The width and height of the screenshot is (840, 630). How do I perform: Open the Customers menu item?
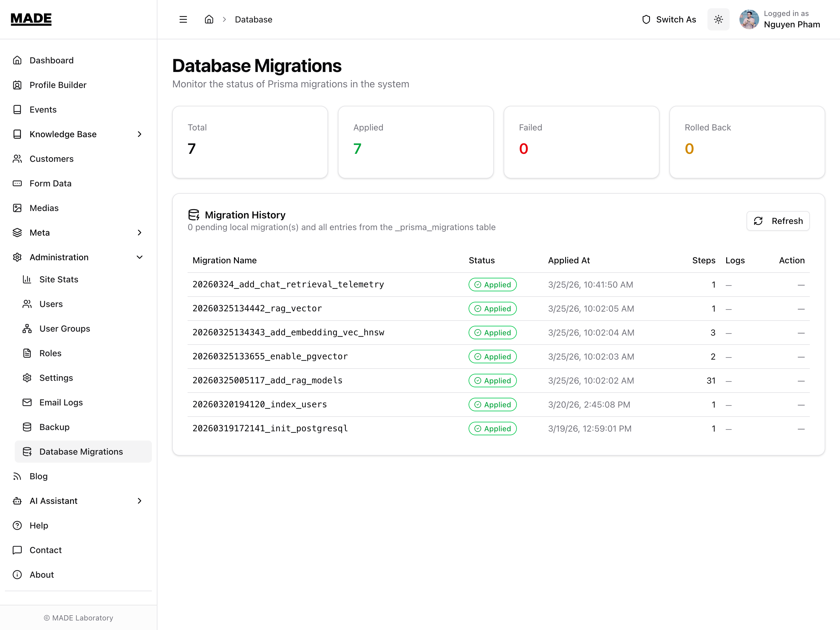click(x=52, y=159)
